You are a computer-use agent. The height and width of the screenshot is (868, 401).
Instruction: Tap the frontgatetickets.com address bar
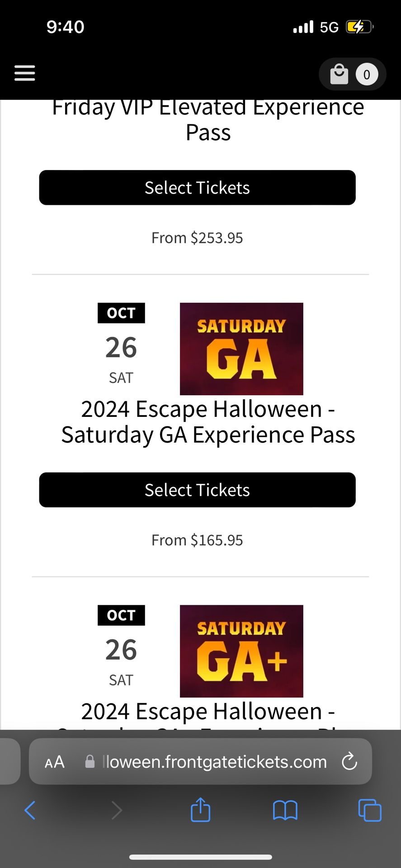(215, 762)
